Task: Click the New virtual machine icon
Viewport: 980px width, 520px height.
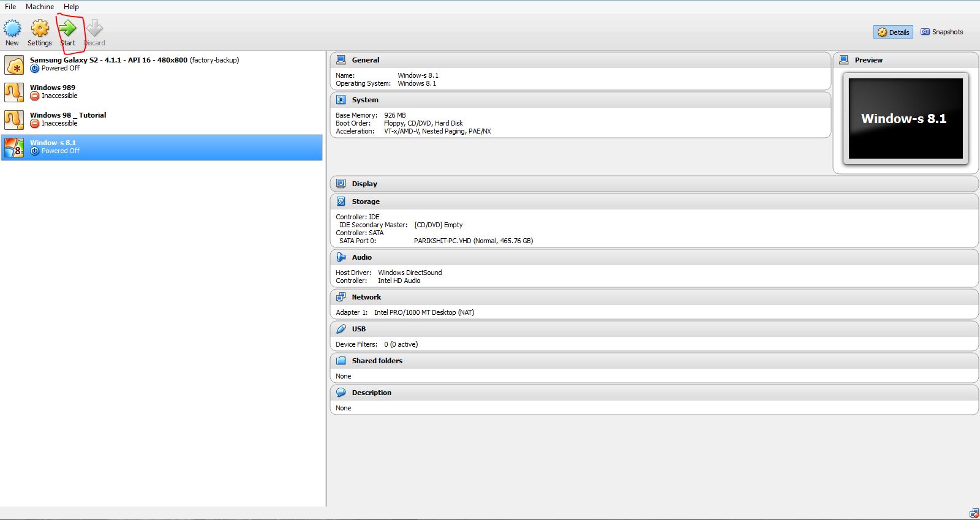Action: (x=12, y=28)
